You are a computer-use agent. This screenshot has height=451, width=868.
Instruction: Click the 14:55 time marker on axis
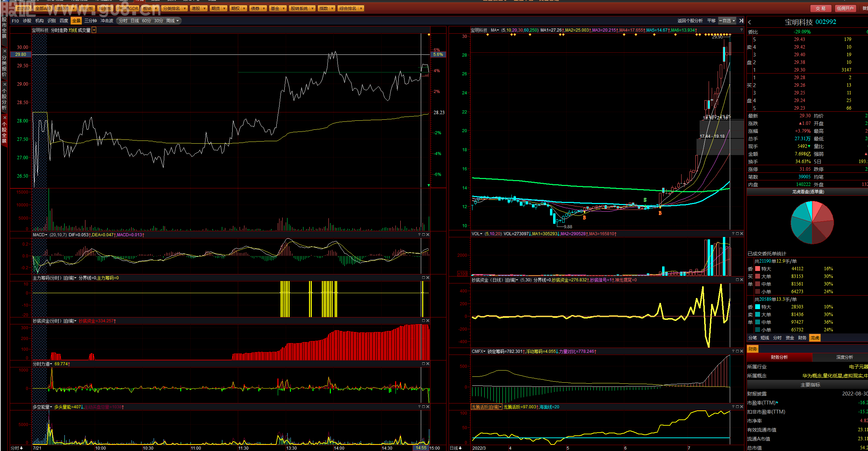[x=421, y=448]
